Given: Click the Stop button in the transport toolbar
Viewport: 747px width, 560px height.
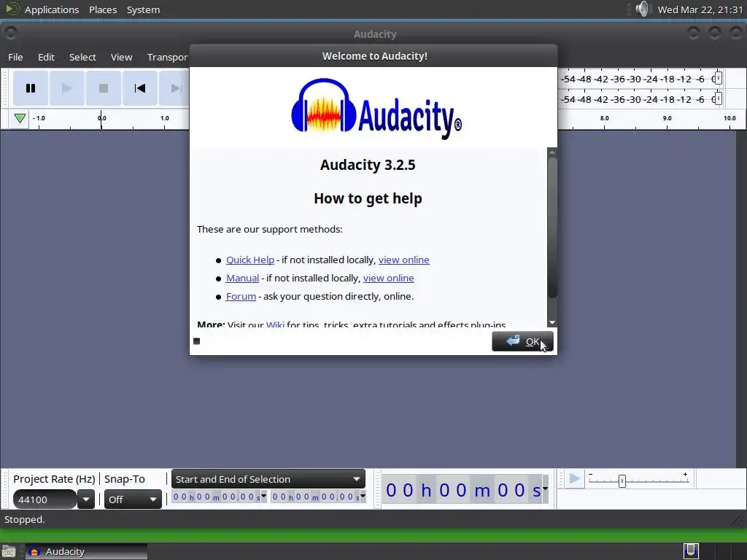Looking at the screenshot, I should [x=104, y=88].
